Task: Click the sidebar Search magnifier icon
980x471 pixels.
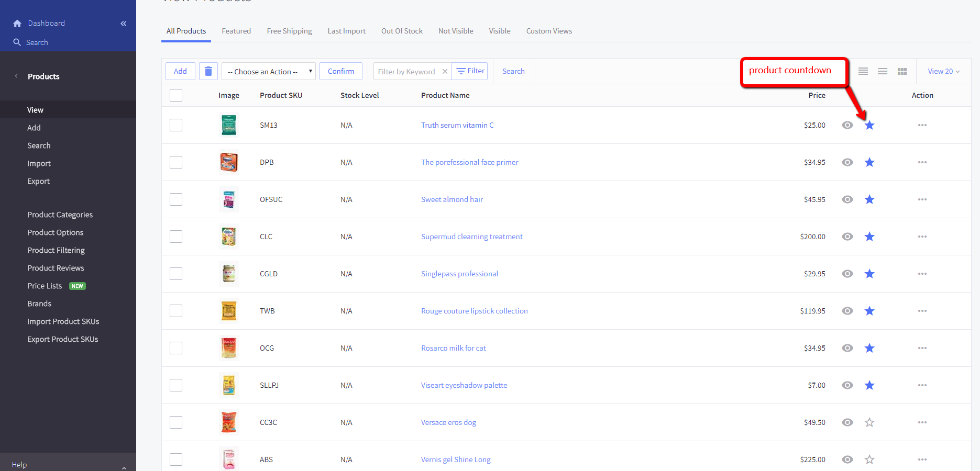Action: (17, 42)
